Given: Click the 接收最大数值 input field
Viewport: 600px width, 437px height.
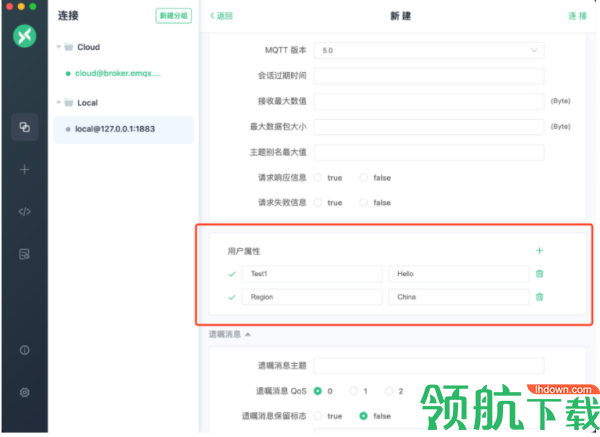Looking at the screenshot, I should 429,101.
